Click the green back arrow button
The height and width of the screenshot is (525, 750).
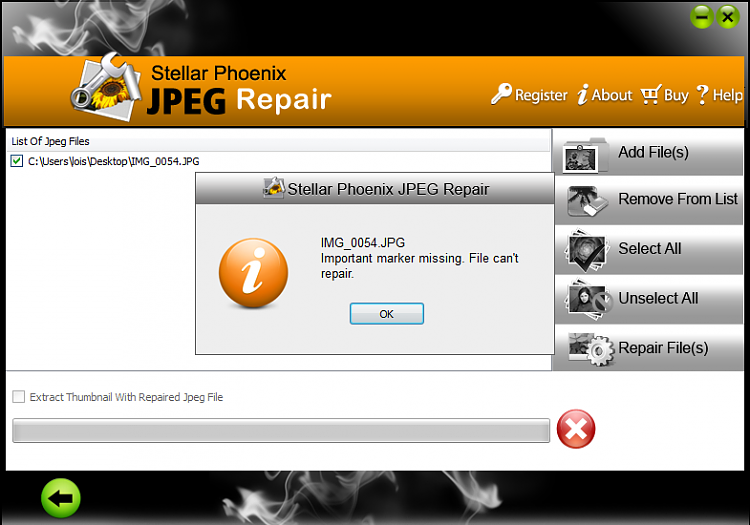[x=61, y=498]
